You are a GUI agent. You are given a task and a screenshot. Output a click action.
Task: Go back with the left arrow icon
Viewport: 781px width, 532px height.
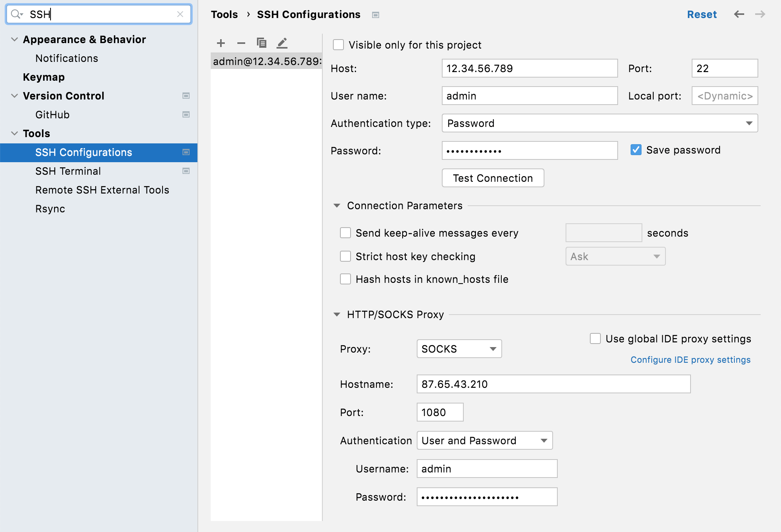point(739,14)
